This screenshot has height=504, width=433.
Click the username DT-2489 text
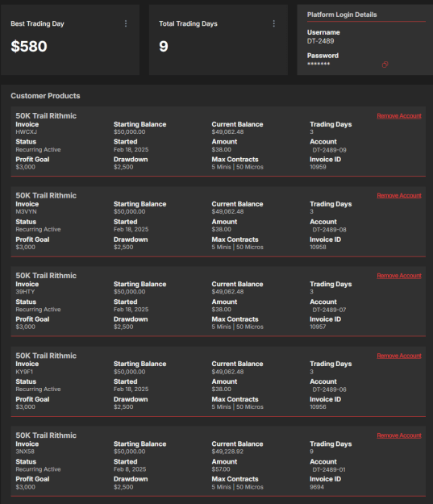click(320, 41)
